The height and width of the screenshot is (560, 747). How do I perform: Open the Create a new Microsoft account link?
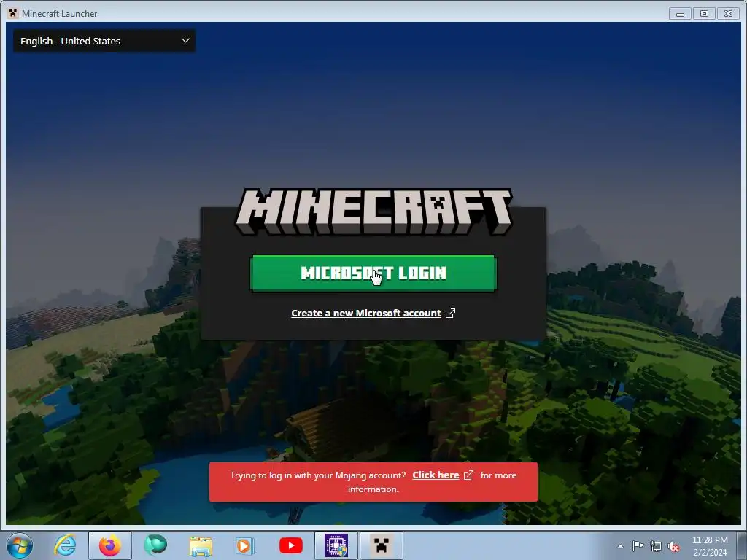366,314
